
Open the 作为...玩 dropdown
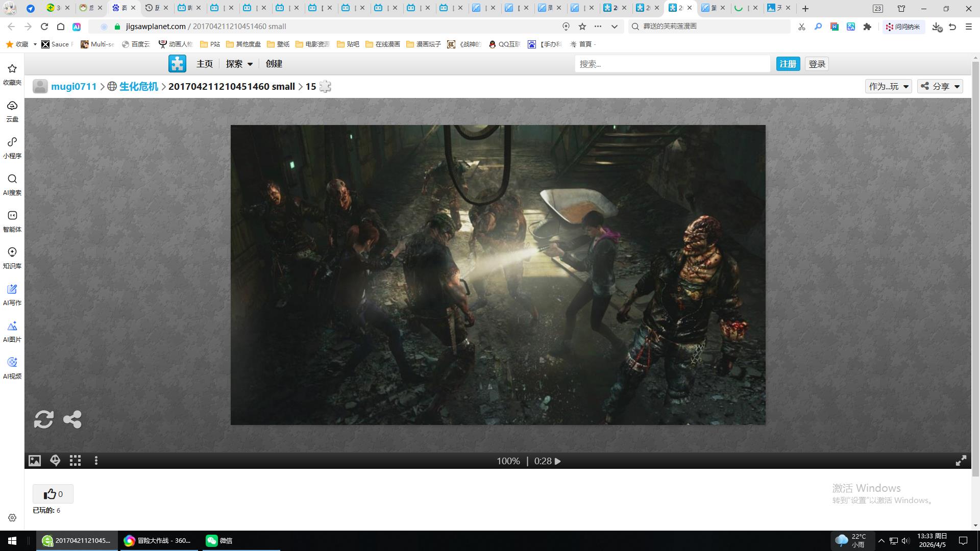(x=888, y=86)
